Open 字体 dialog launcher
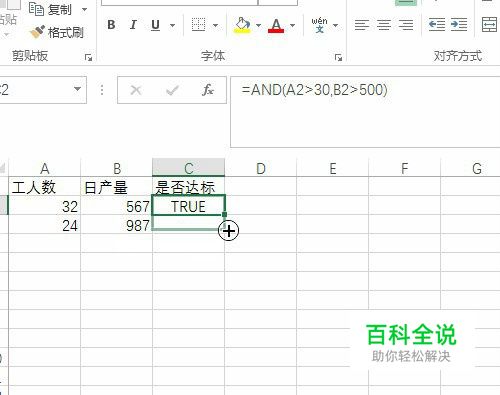 point(338,58)
